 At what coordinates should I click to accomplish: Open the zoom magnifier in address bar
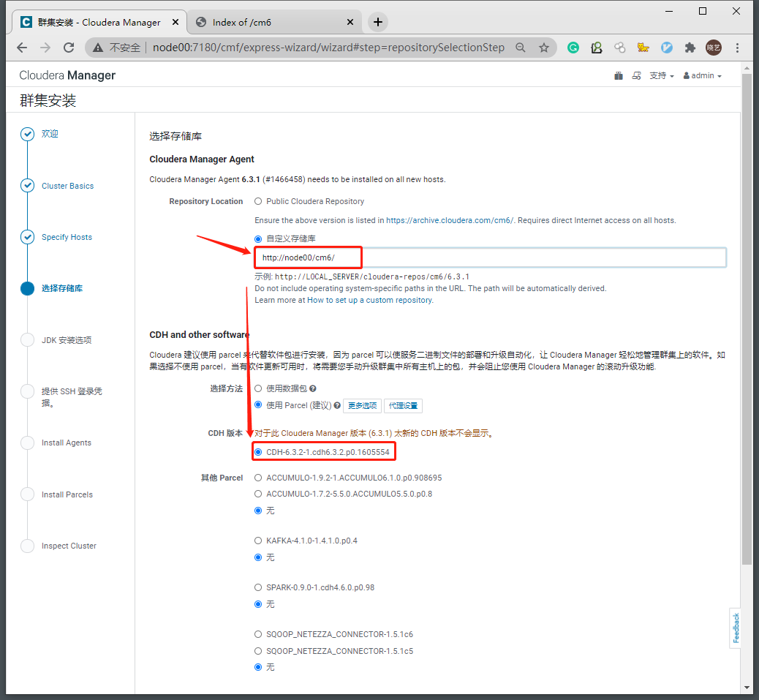521,48
